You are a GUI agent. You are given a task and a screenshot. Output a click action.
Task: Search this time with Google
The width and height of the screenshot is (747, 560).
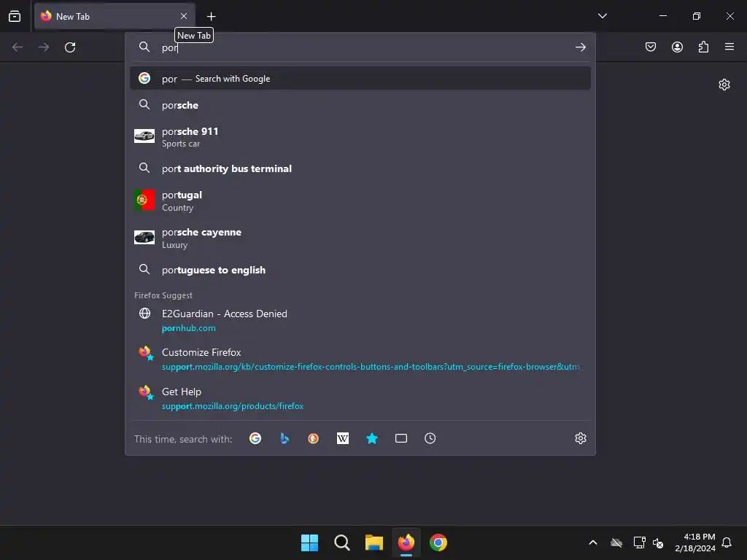tap(255, 438)
